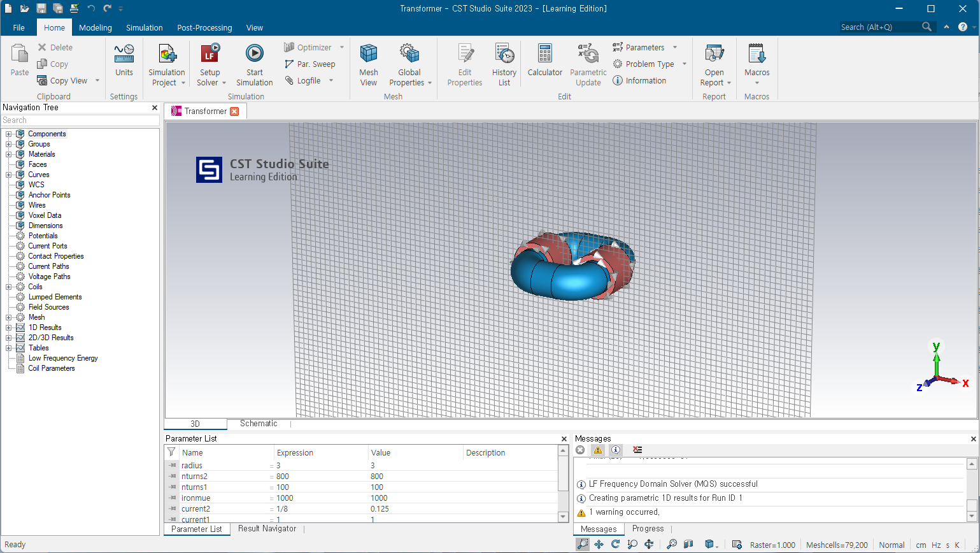This screenshot has height=553, width=980.
Task: Click the Save icon in quick access toolbar
Action: click(x=41, y=8)
